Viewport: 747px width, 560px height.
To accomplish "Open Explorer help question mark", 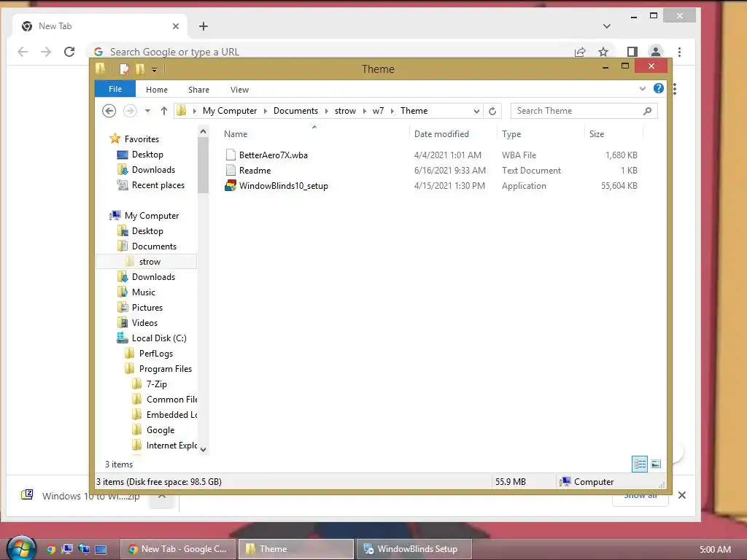I will point(659,88).
